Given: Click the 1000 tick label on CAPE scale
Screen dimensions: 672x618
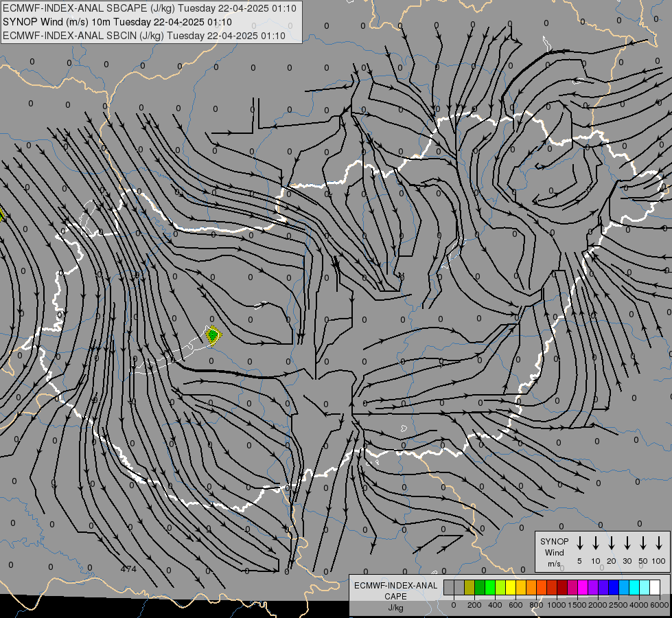Looking at the screenshot, I should [x=557, y=605].
